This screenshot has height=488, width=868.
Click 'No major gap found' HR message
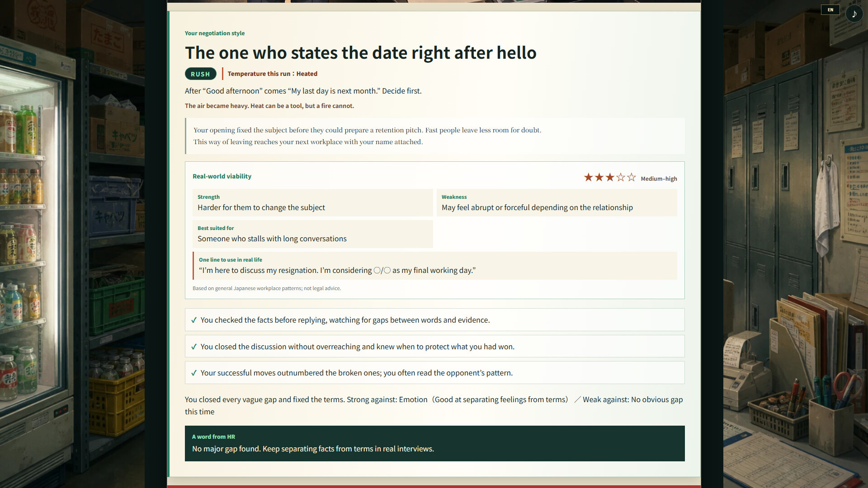(x=313, y=449)
